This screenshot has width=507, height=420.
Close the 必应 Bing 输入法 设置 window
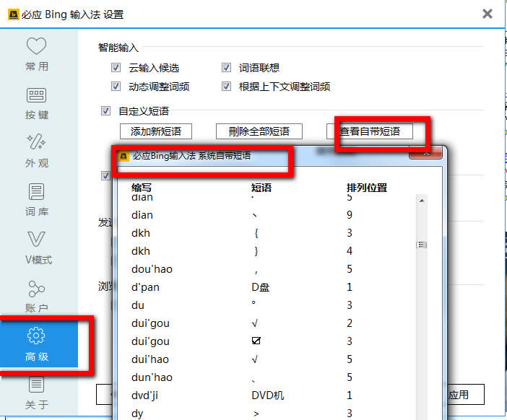tap(487, 14)
